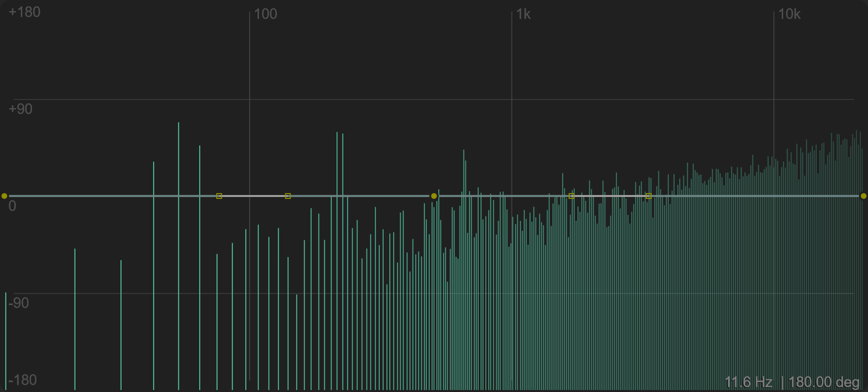
Task: Click the 10k frequency label
Action: pyautogui.click(x=789, y=14)
